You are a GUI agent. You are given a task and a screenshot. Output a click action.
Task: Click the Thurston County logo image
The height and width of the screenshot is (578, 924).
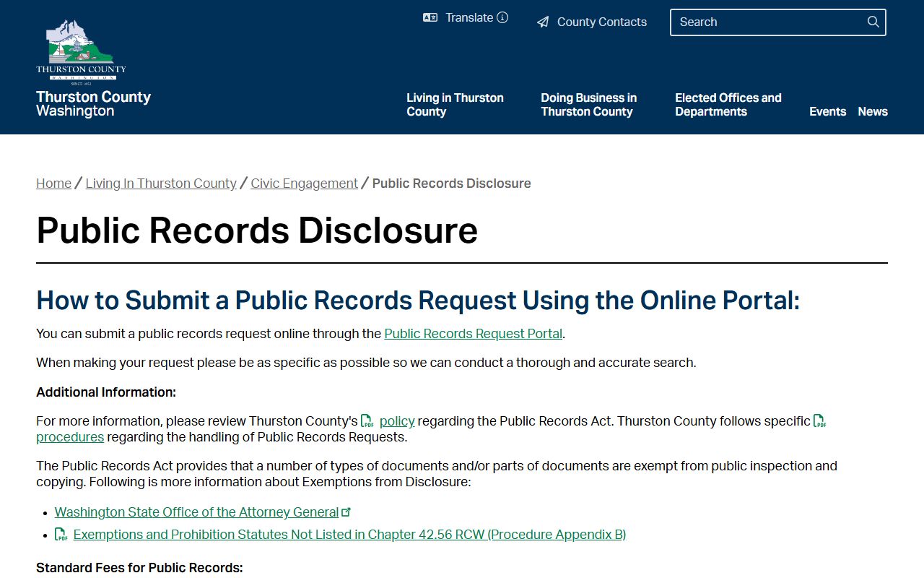point(81,52)
